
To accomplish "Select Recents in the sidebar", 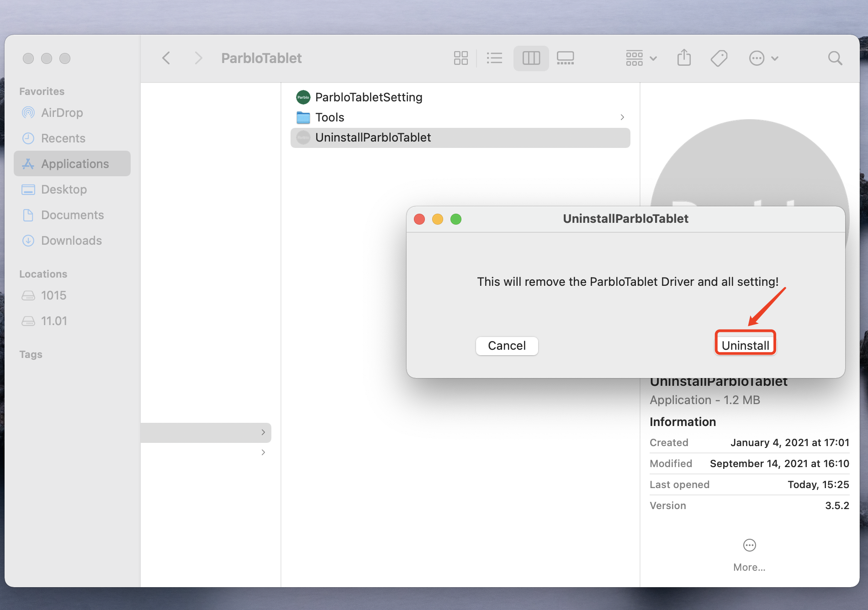I will (x=72, y=138).
